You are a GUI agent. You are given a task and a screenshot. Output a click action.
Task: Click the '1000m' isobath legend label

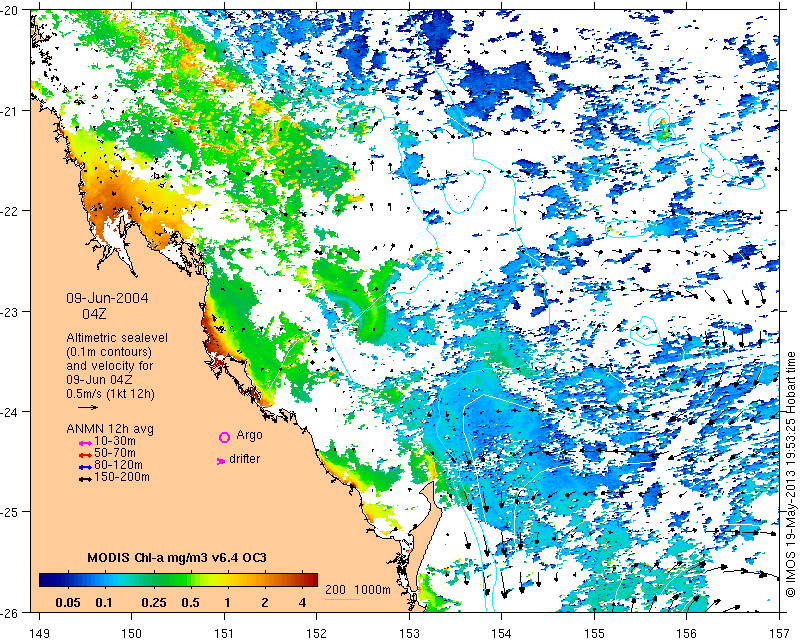click(x=372, y=589)
